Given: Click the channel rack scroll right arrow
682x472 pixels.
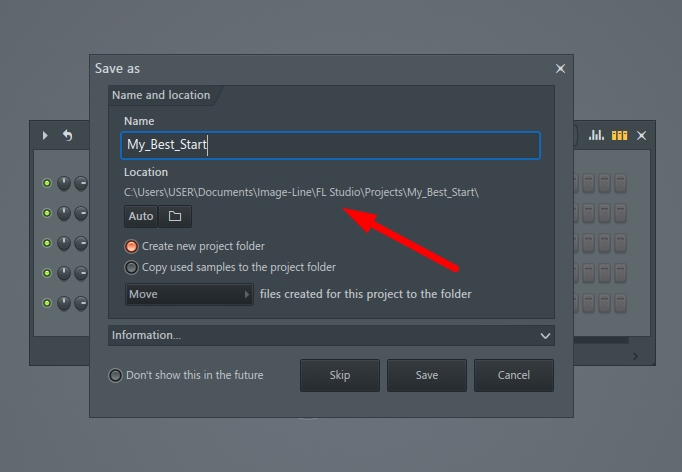Looking at the screenshot, I should coord(635,356).
